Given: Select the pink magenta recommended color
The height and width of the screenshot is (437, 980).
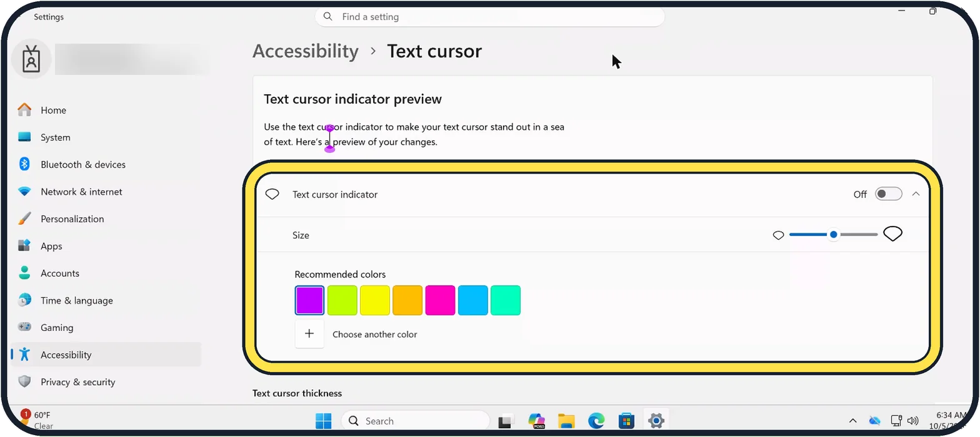Looking at the screenshot, I should point(440,300).
